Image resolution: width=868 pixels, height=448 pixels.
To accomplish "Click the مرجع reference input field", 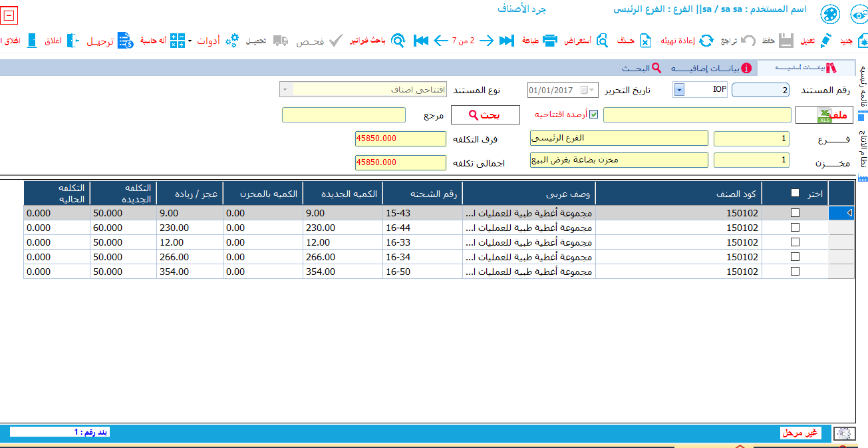I will click(344, 115).
